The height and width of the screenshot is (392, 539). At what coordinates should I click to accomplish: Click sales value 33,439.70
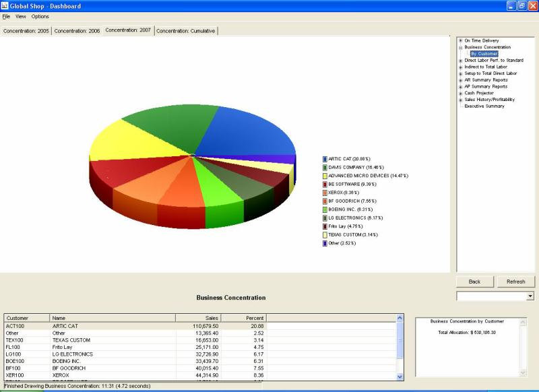click(206, 361)
